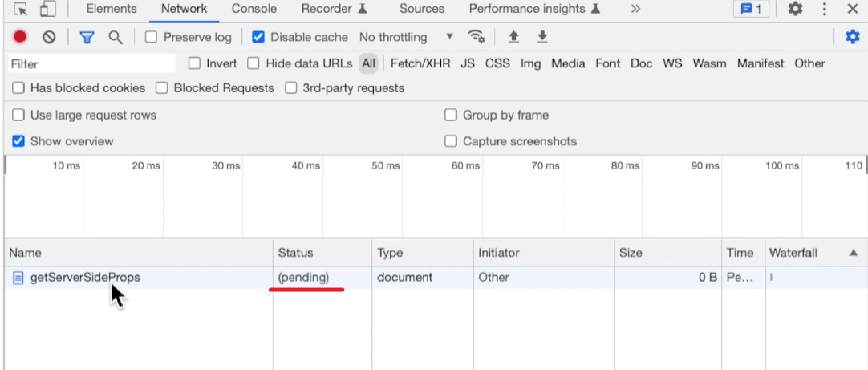868x370 pixels.
Task: Enable Preserve log checkbox
Action: coord(152,37)
